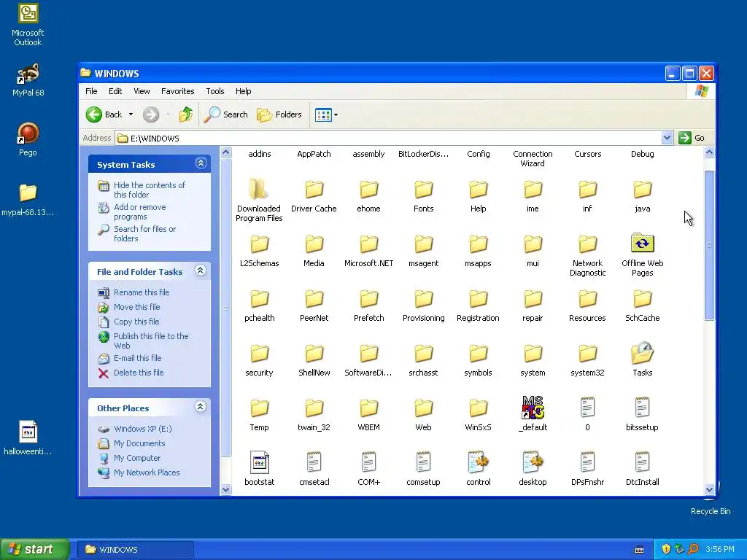747x560 pixels.
Task: Select the Offline Web Pages folder
Action: pos(642,254)
